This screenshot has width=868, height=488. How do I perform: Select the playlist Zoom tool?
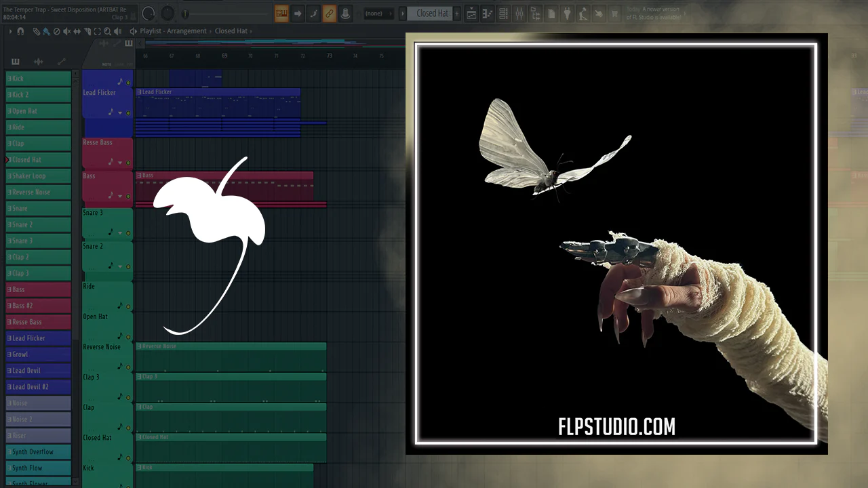[108, 31]
